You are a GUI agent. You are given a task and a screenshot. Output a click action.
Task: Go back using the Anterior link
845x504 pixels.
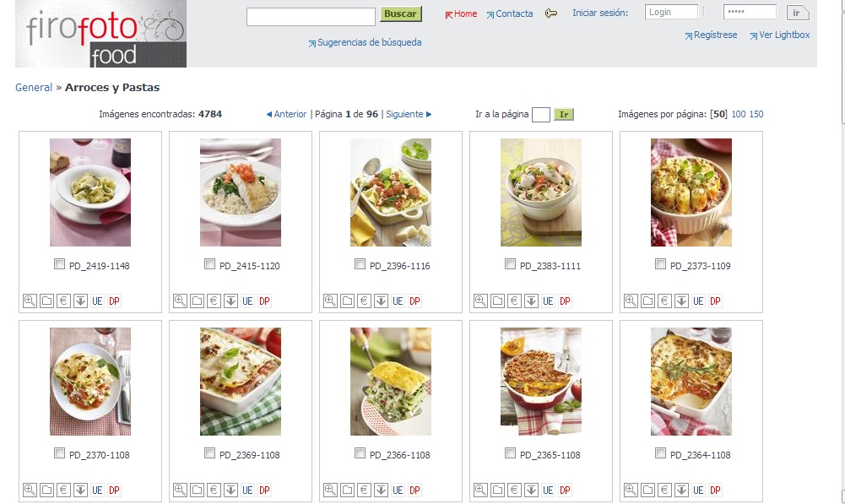(287, 114)
